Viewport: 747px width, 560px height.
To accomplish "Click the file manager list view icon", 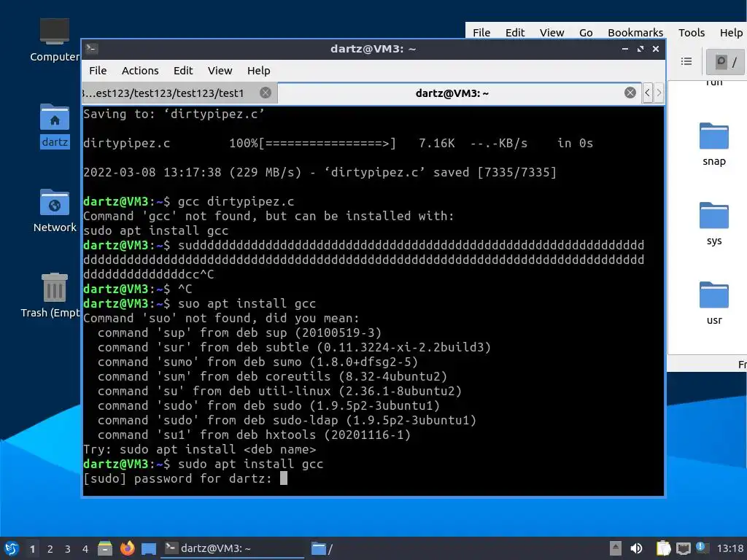I will [686, 61].
